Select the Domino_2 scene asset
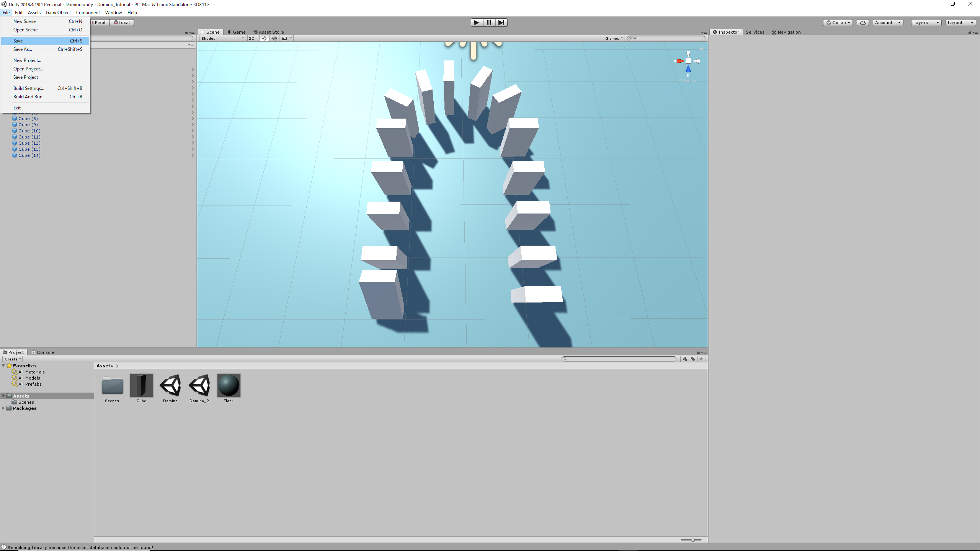The image size is (980, 551). (199, 385)
